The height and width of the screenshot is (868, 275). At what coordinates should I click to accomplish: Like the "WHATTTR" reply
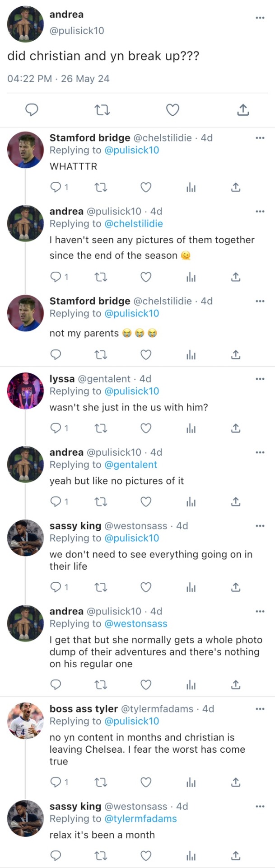click(x=146, y=187)
